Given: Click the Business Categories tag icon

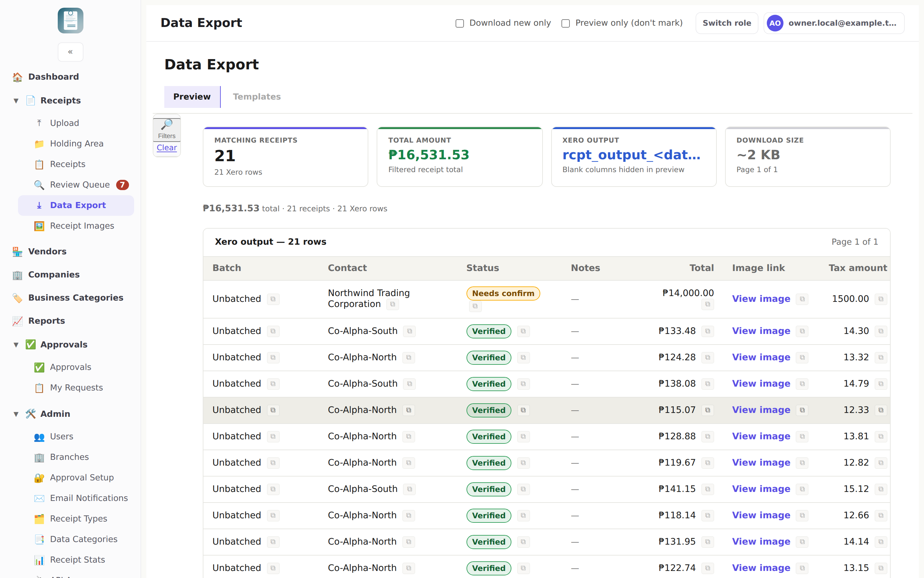Looking at the screenshot, I should tap(18, 298).
